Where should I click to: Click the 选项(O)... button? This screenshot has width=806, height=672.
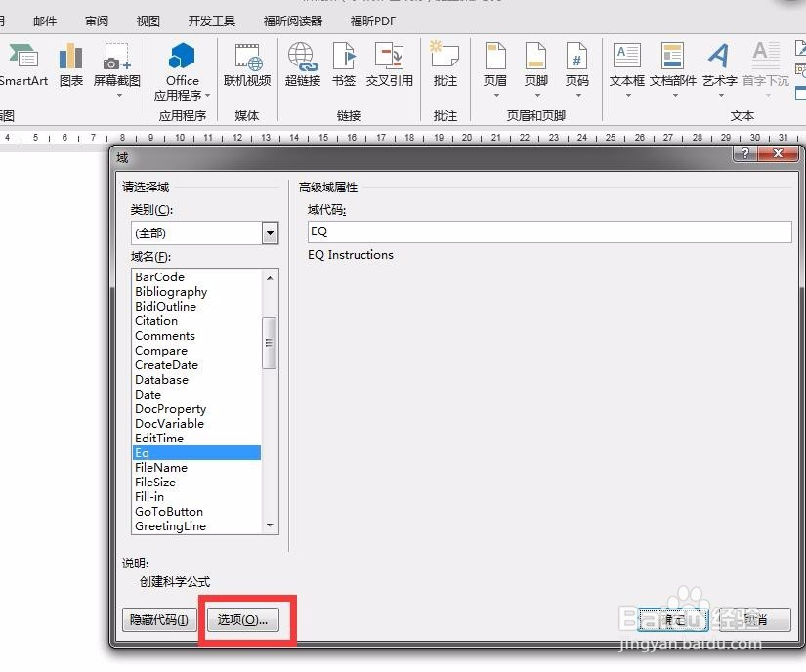tap(243, 620)
